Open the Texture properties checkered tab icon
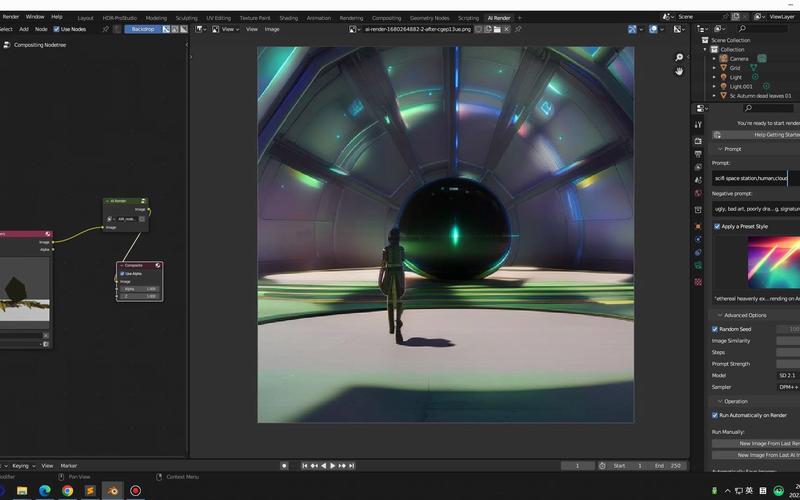This screenshot has height=500, width=800. point(698,282)
